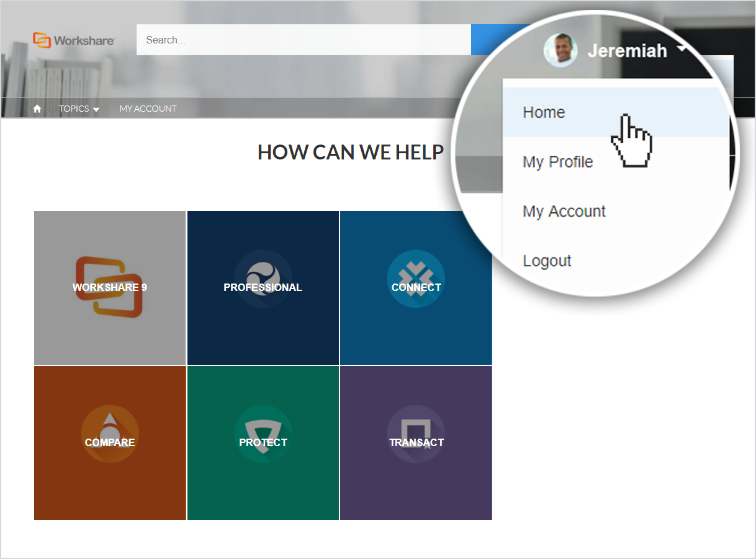Open the Professional product tile
This screenshot has height=559, width=756.
[263, 288]
